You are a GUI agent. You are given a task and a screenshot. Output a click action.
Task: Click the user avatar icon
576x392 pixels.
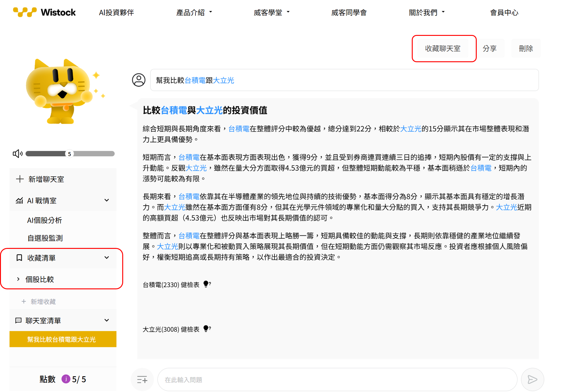(x=139, y=80)
